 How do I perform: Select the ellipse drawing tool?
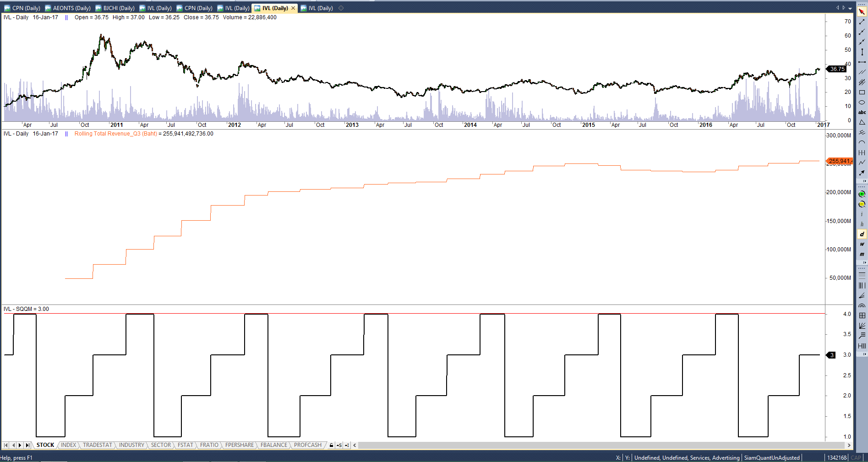tap(862, 102)
